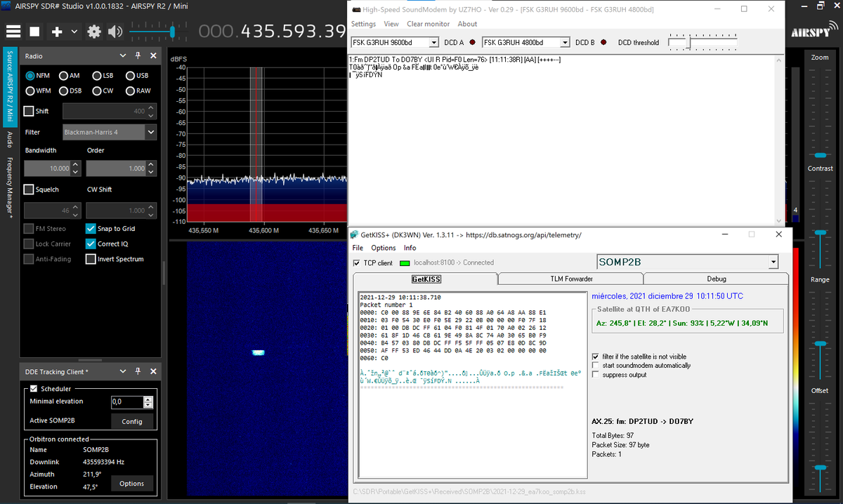Viewport: 843px width, 504px height.
Task: Open the FSK G3RUH 9600bd modem dropdown
Action: 395,43
